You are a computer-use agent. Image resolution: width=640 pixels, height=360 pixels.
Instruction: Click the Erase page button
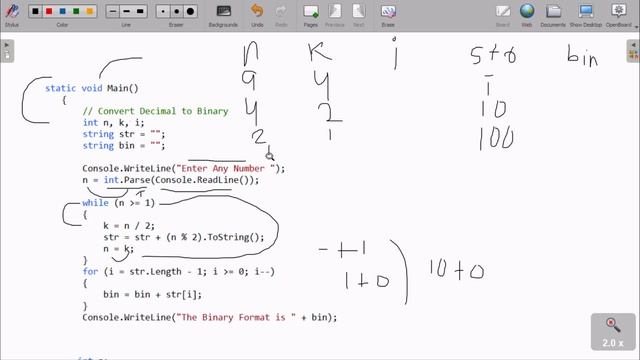tap(388, 15)
